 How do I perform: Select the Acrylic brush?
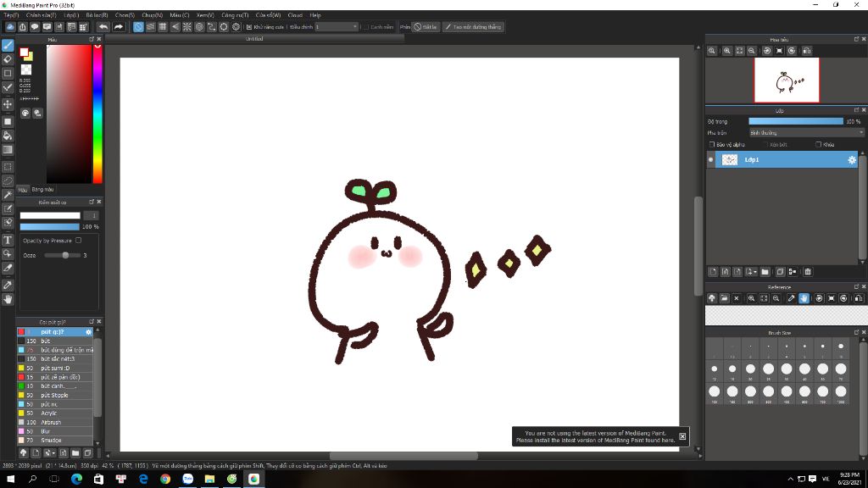point(55,413)
